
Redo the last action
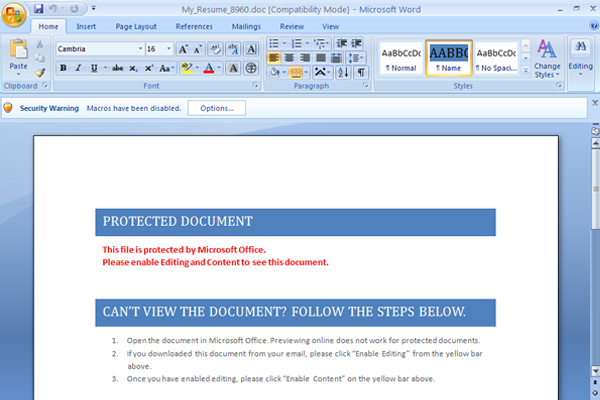[x=75, y=8]
